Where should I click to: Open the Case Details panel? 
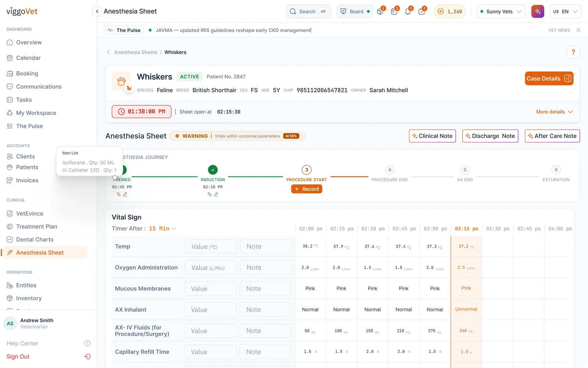(549, 78)
